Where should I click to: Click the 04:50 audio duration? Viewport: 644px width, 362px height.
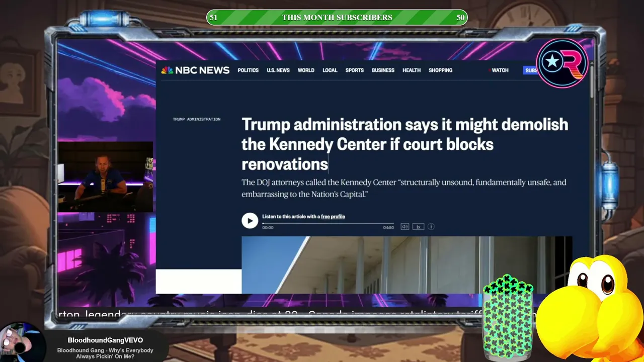388,228
